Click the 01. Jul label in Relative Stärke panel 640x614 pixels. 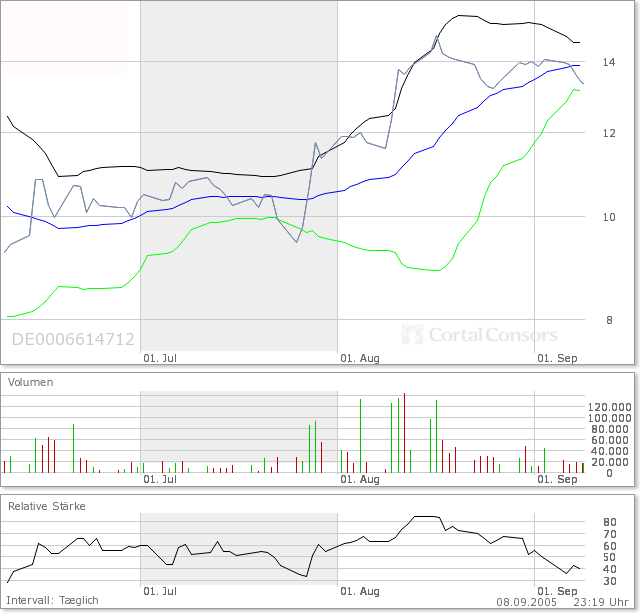[x=161, y=591]
